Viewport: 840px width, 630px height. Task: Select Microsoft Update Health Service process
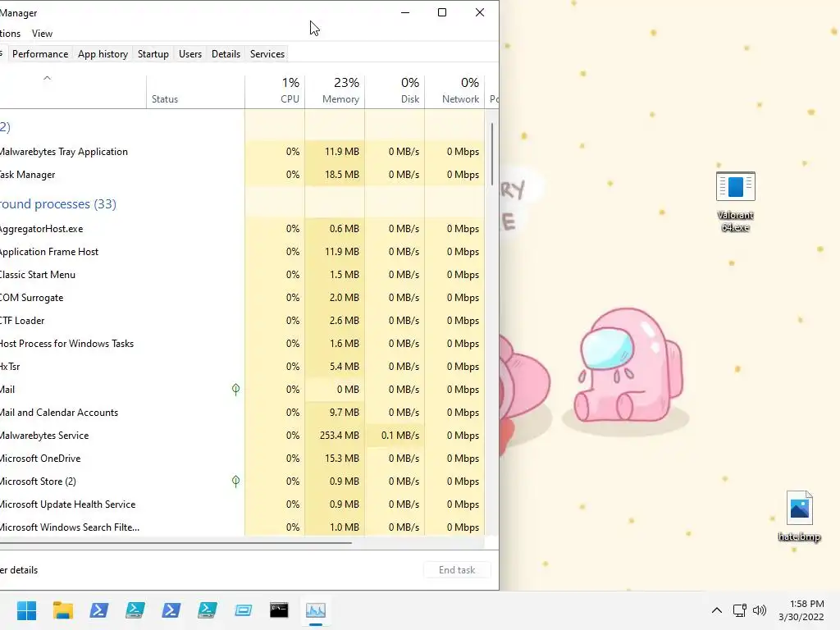point(242,504)
